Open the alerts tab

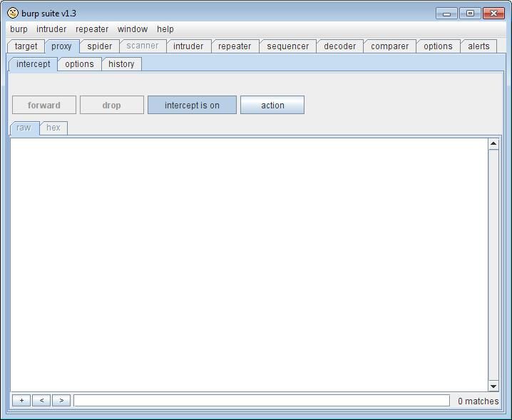coord(478,46)
